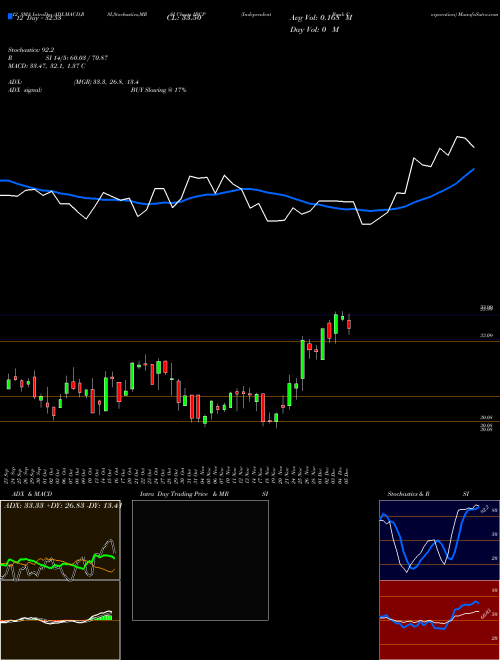
Task: Click the last red candlestick on the chart
Action: point(349,325)
